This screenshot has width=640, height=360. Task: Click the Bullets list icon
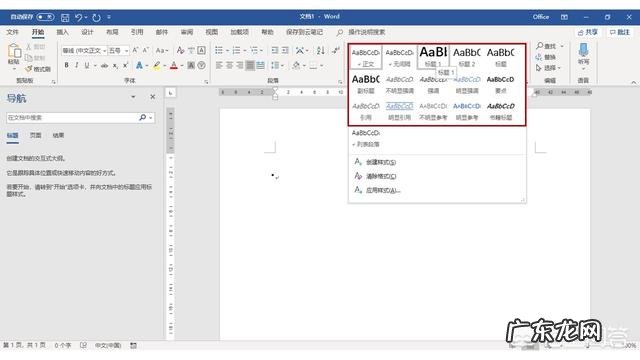click(219, 50)
